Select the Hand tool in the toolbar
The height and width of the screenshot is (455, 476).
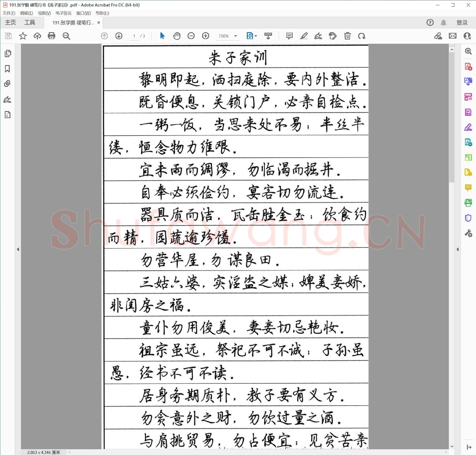pos(177,36)
